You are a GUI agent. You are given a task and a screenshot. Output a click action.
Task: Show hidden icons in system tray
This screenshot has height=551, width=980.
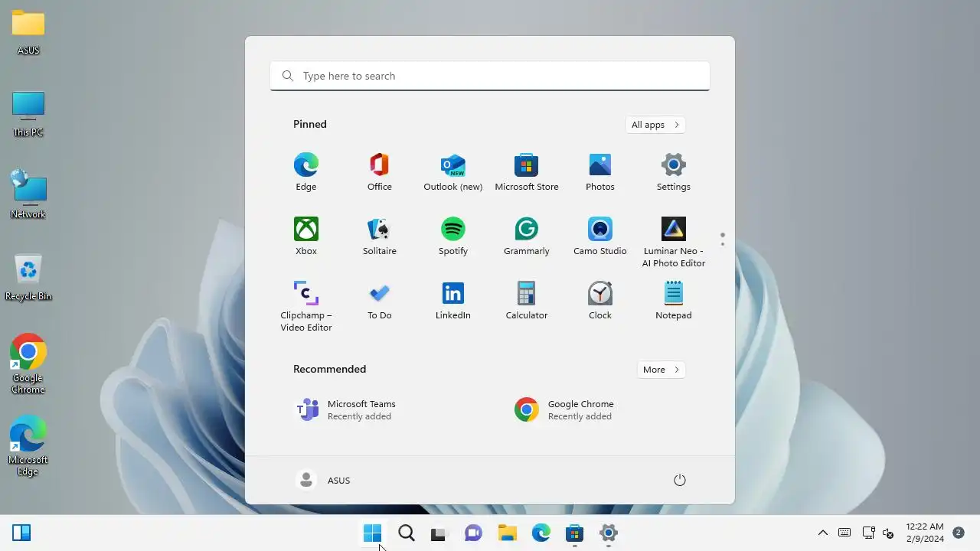(823, 533)
